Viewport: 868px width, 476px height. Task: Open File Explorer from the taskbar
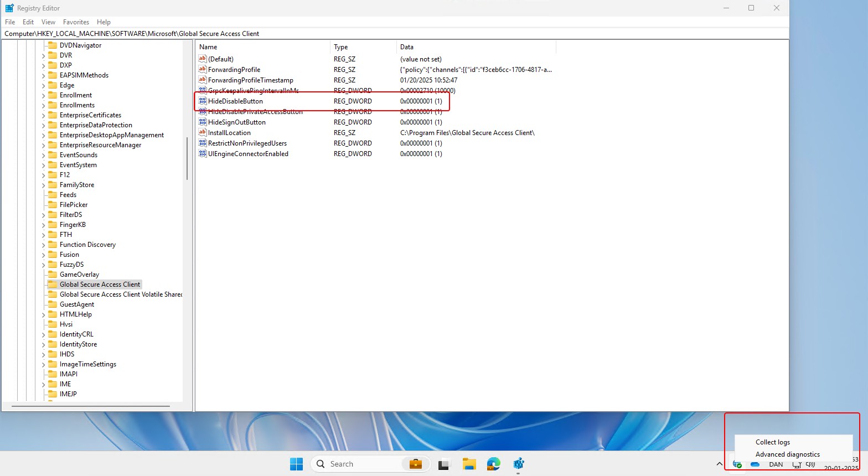[x=469, y=464]
